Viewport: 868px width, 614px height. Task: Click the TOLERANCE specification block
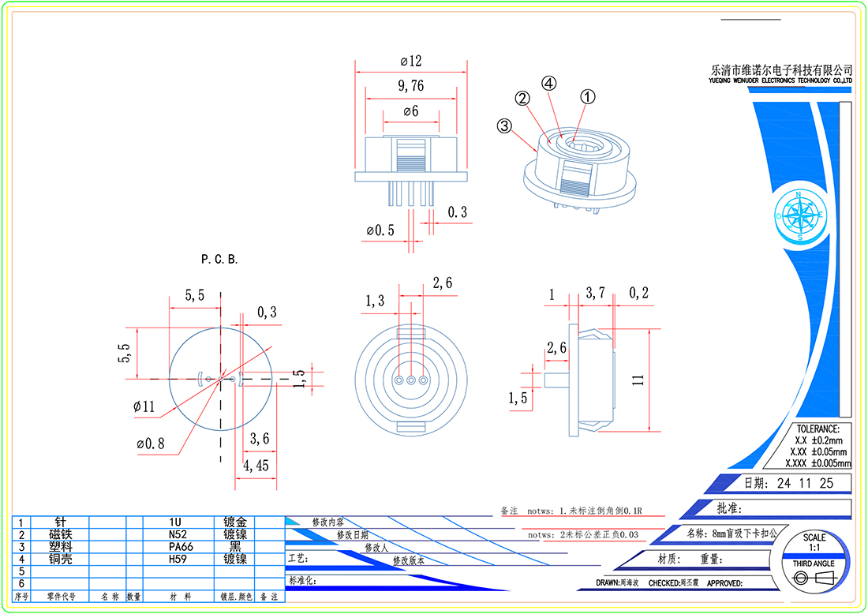(817, 446)
